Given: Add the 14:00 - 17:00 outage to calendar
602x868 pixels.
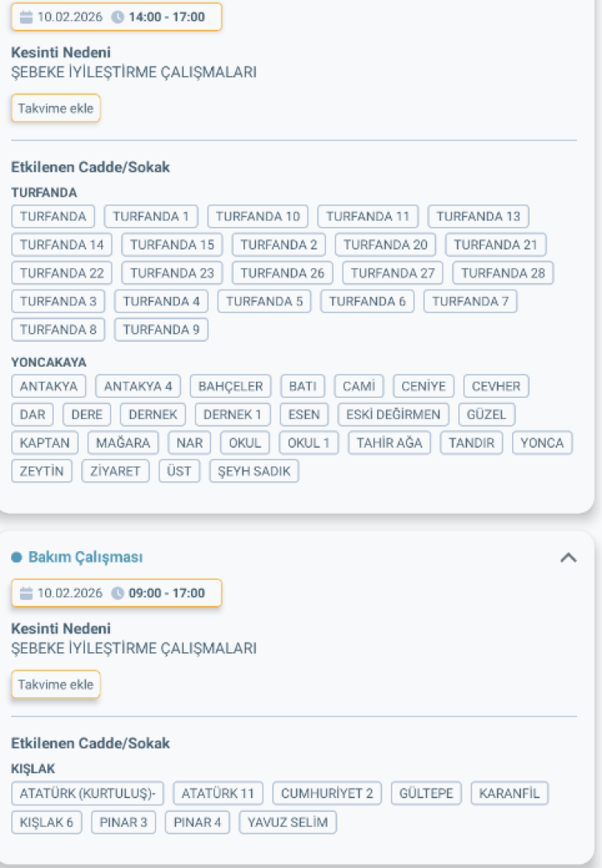Looking at the screenshot, I should tap(55, 108).
